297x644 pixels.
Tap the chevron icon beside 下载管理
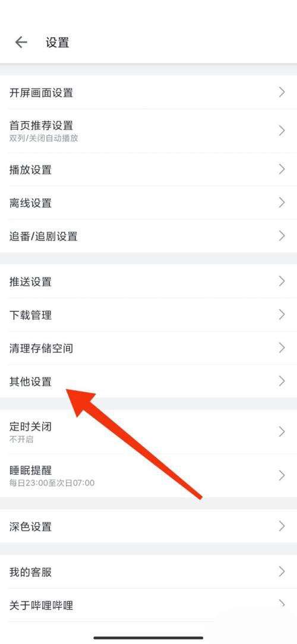tap(282, 315)
